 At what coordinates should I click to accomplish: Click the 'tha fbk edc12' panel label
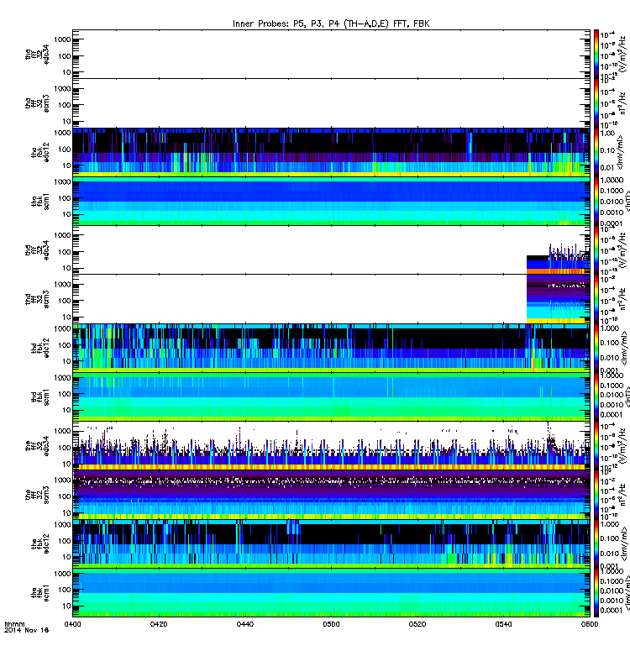40,153
